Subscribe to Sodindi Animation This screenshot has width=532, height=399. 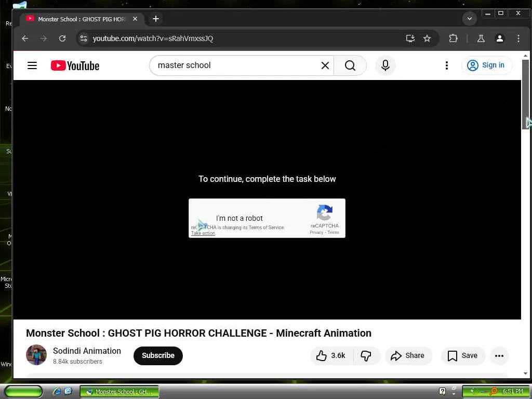point(158,355)
